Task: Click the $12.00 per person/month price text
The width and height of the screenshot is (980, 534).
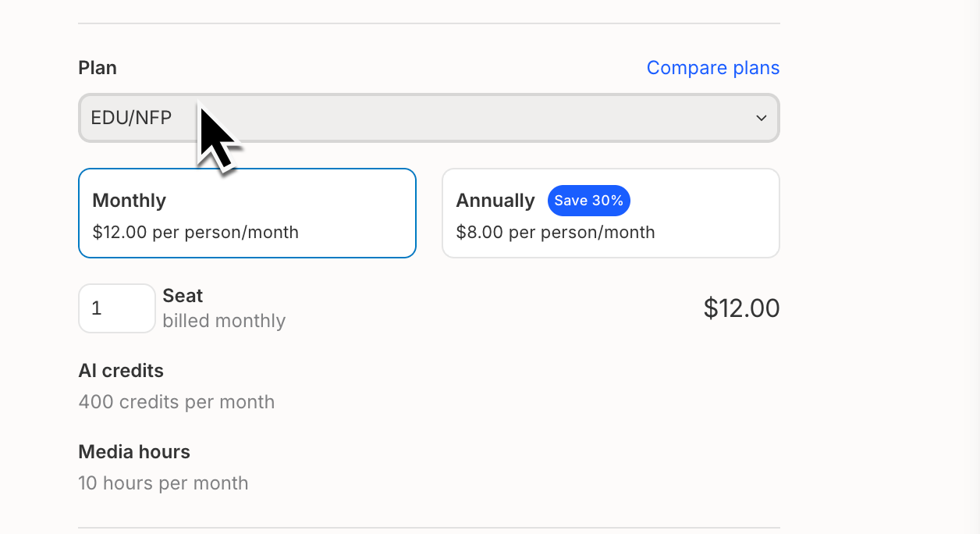Action: (x=196, y=232)
